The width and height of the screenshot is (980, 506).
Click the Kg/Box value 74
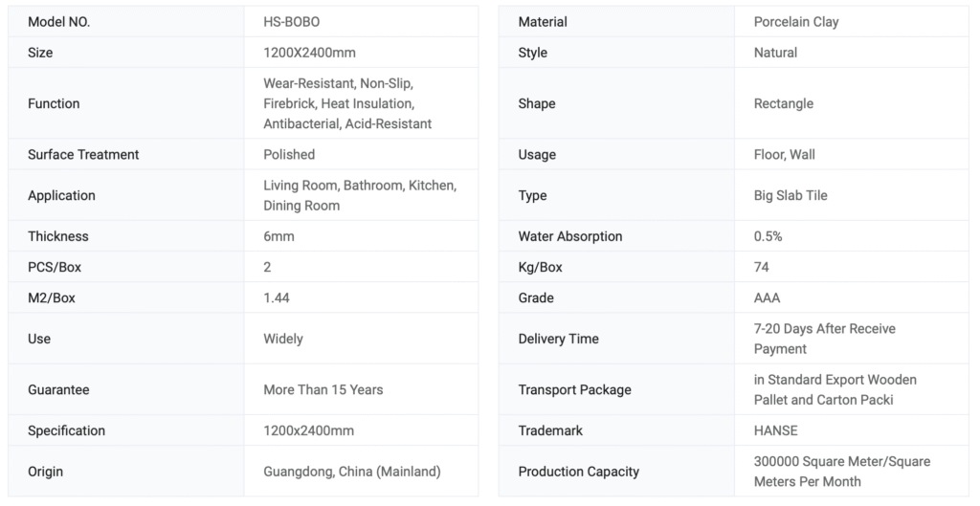(761, 267)
